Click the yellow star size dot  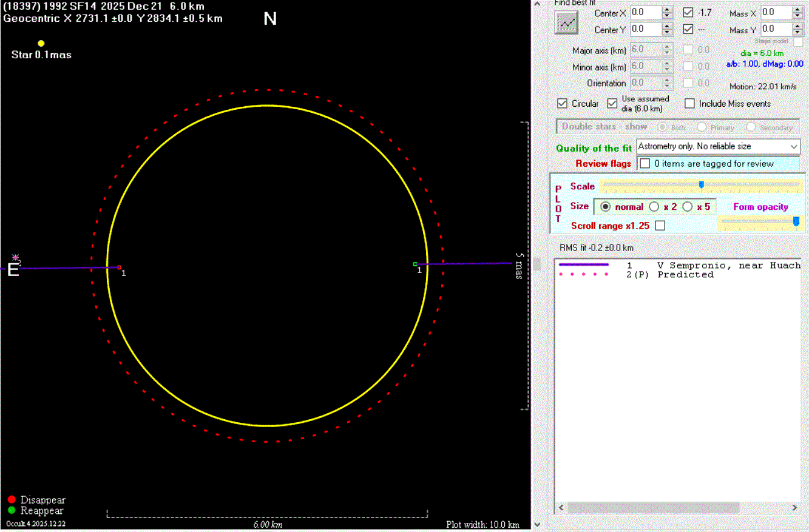[41, 43]
